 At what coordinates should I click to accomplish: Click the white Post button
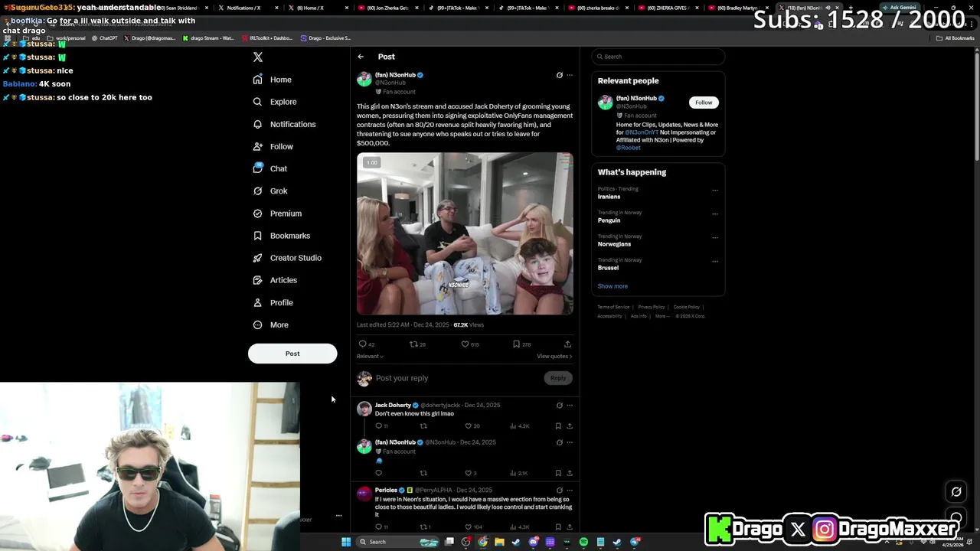coord(292,354)
